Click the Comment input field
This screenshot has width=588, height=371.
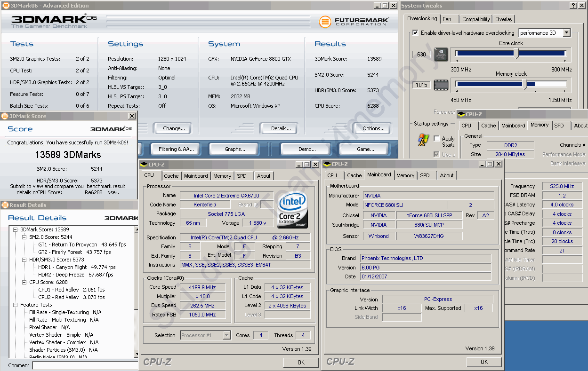[85, 365]
